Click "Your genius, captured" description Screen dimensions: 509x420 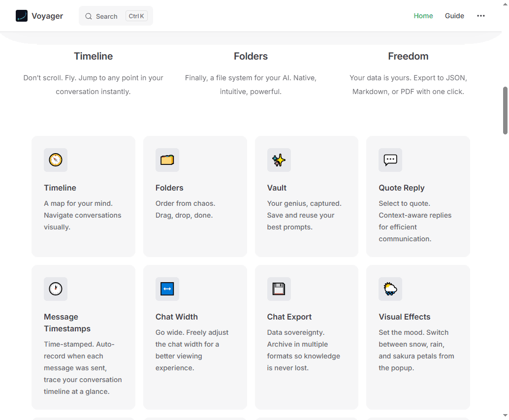(304, 215)
